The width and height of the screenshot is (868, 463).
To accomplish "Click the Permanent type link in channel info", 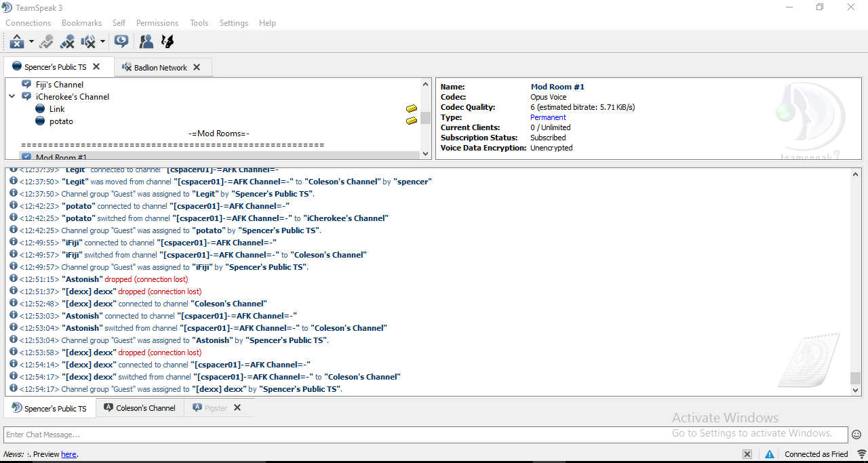I will (x=548, y=117).
